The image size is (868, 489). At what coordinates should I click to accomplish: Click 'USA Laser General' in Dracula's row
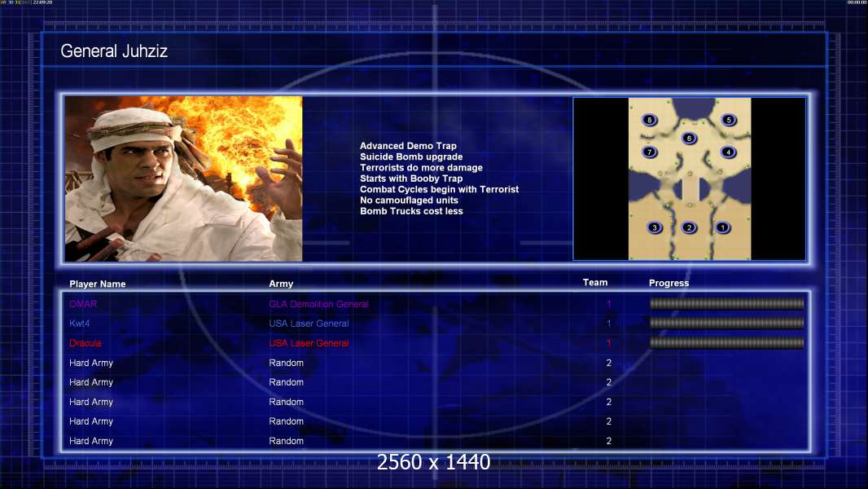(x=309, y=343)
